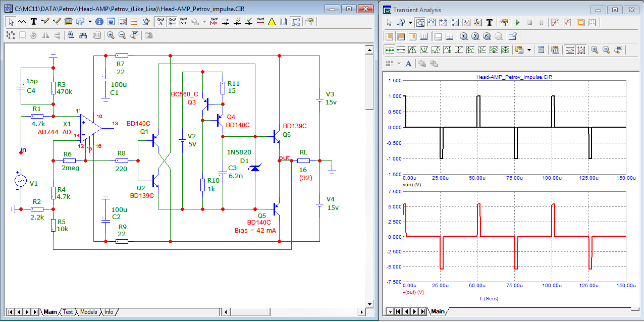Viewport: 644px width, 322px height.
Task: Zoom in on the schematic
Action: coord(111,35)
